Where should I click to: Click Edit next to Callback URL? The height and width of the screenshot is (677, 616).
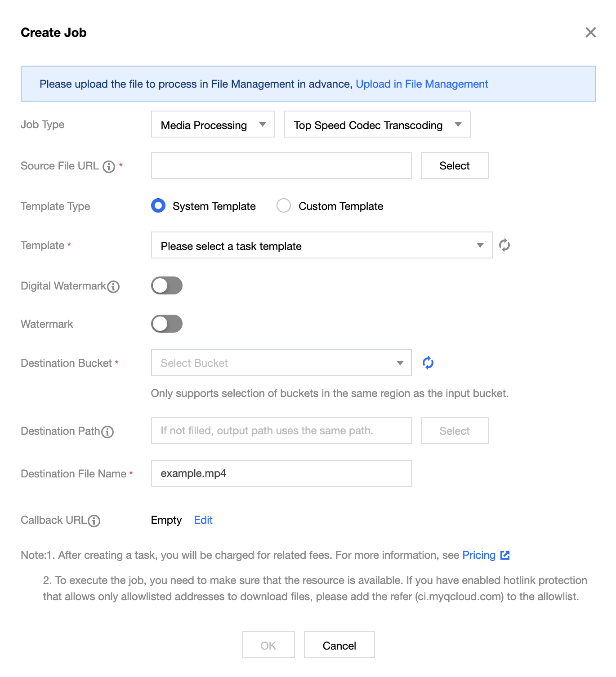coord(203,520)
